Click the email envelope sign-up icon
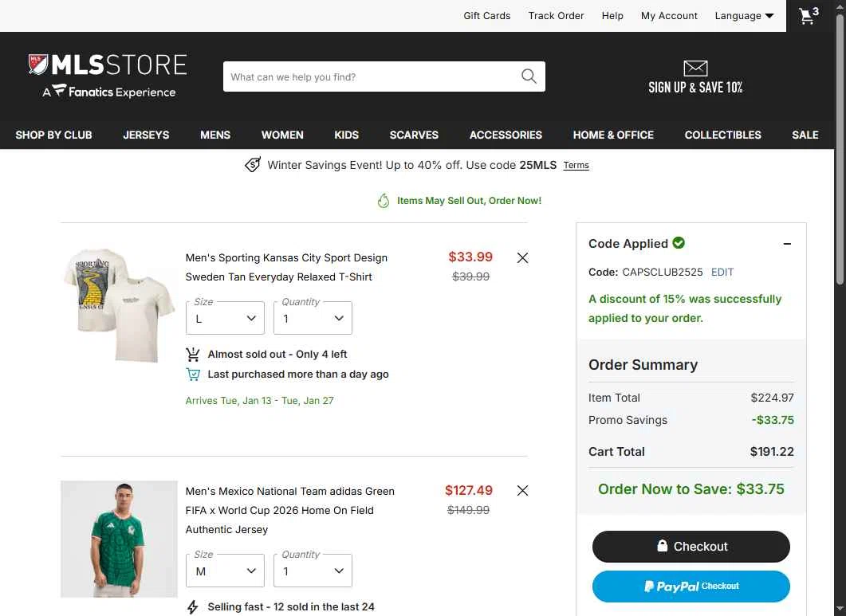Viewport: 846px width, 616px height. coord(695,69)
